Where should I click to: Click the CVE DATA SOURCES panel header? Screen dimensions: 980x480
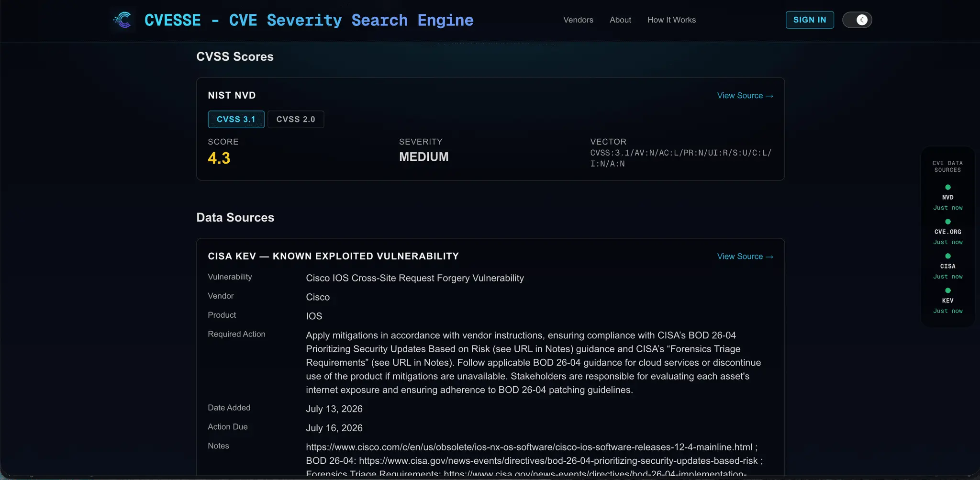pos(947,167)
